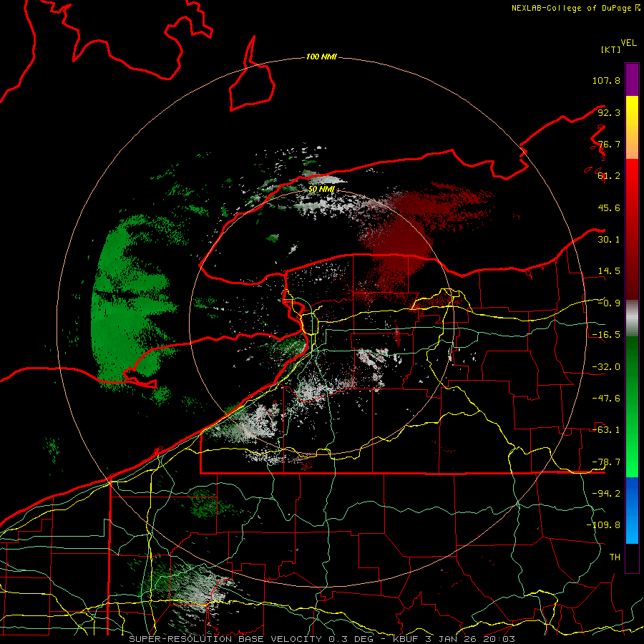
Task: Click the 100 NMI range ring label
Action: pos(321,57)
